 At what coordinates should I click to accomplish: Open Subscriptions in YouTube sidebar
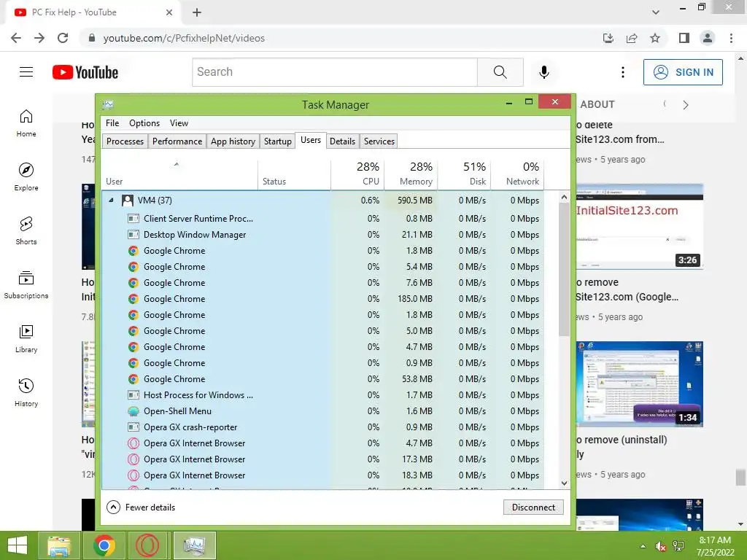26,285
